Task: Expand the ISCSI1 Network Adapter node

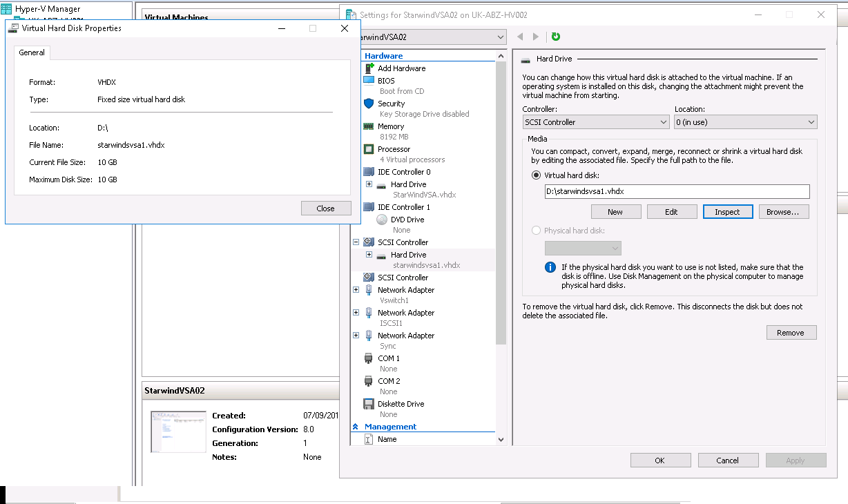Action: tap(356, 313)
